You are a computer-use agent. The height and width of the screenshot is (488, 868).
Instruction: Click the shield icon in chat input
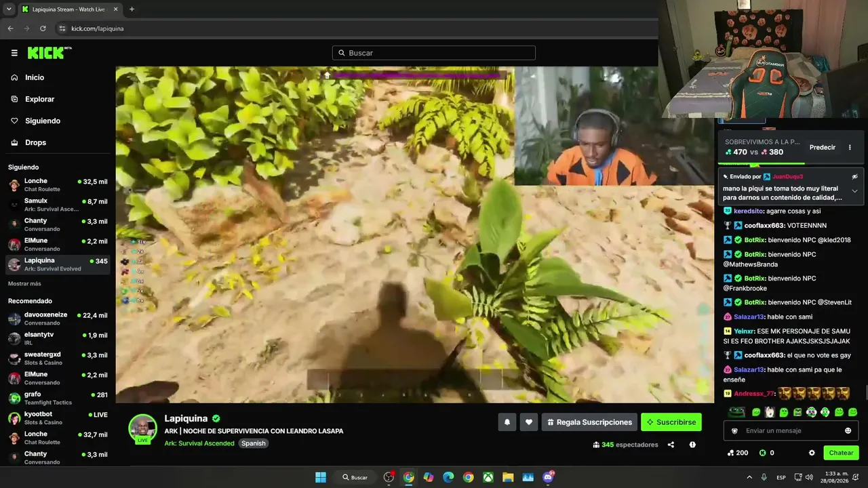pos(734,430)
